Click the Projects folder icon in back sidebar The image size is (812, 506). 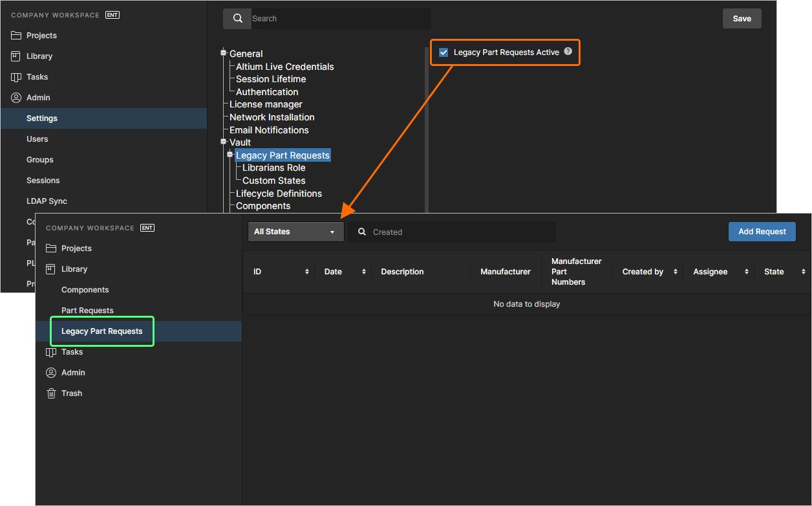pyautogui.click(x=16, y=36)
